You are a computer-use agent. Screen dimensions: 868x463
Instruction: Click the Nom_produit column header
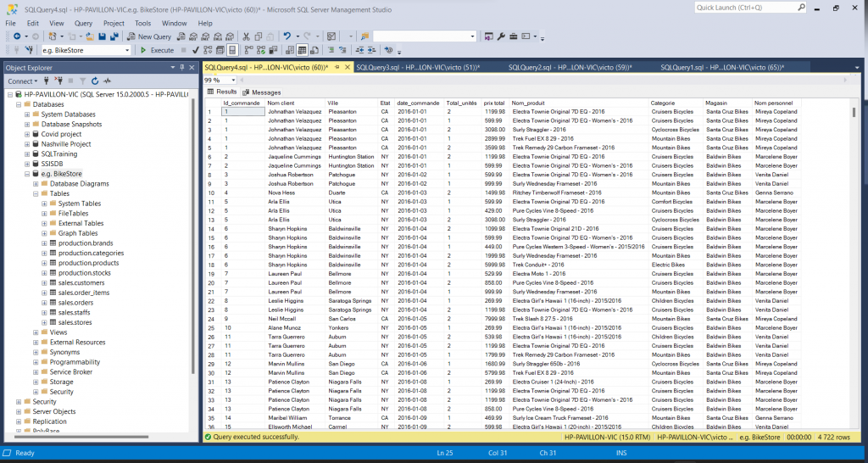[x=578, y=103]
